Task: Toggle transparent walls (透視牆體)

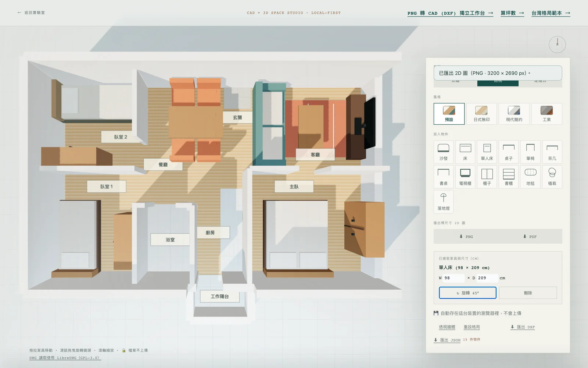Action: pos(447,327)
